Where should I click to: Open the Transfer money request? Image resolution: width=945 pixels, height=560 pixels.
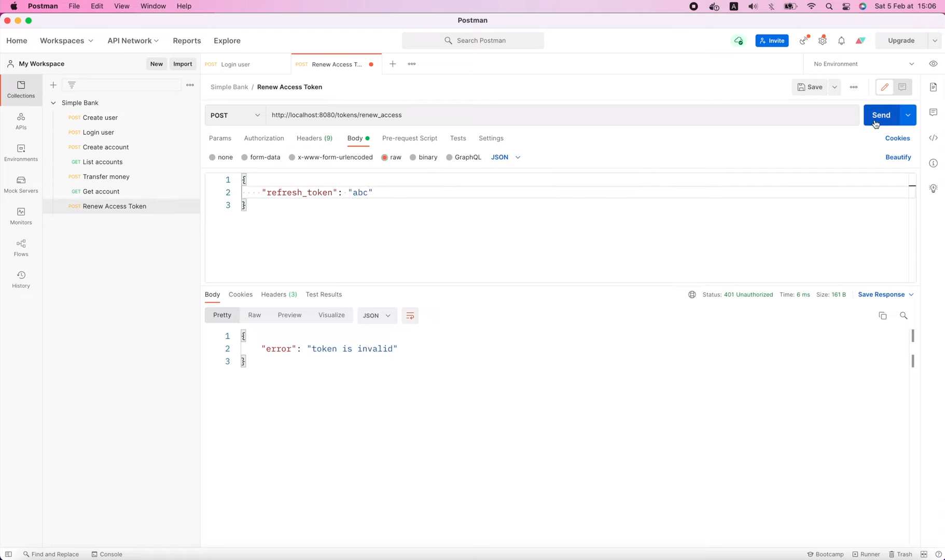coord(106,177)
